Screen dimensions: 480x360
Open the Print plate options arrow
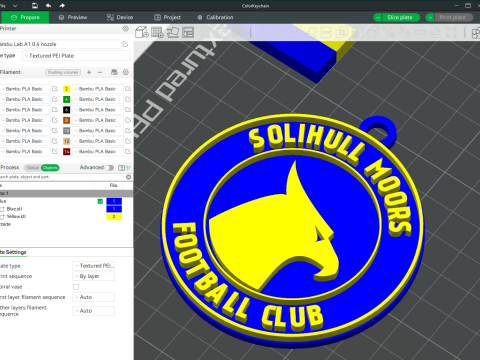(430, 17)
